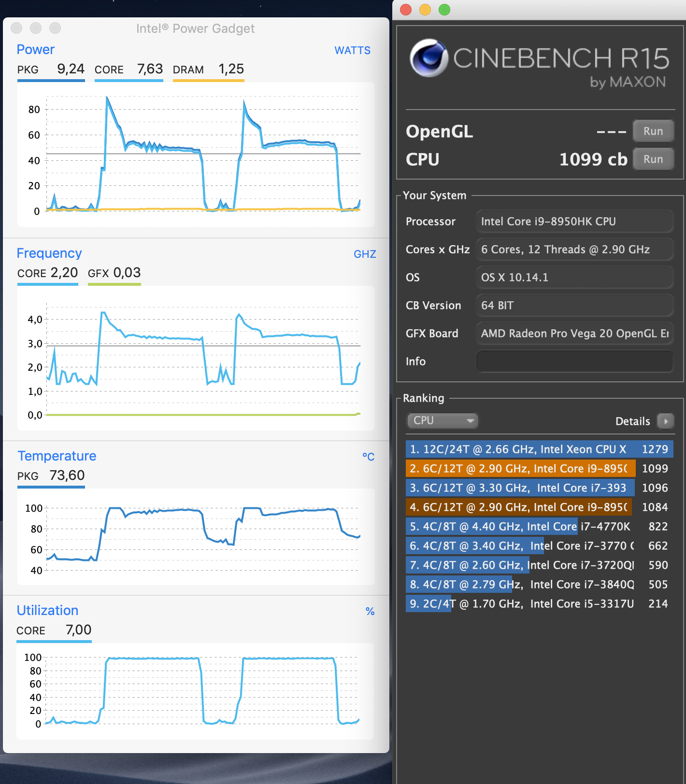This screenshot has width=686, height=784.
Task: Click the DRAM power value 1,25
Action: click(231, 69)
